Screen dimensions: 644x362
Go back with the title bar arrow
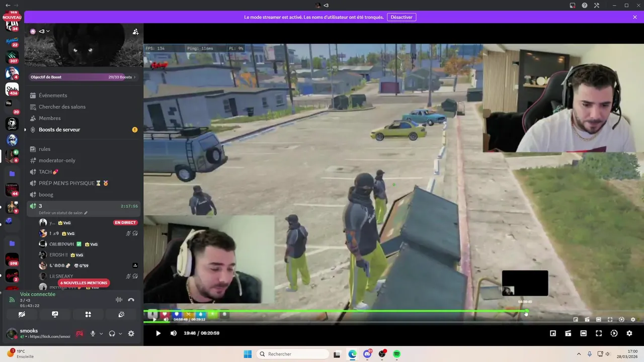(7, 5)
